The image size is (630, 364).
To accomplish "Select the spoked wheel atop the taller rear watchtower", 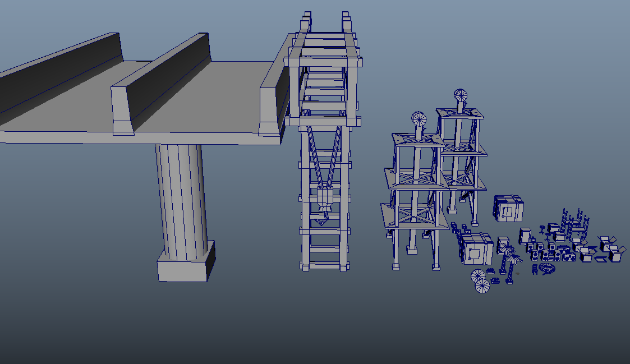I will (x=461, y=95).
